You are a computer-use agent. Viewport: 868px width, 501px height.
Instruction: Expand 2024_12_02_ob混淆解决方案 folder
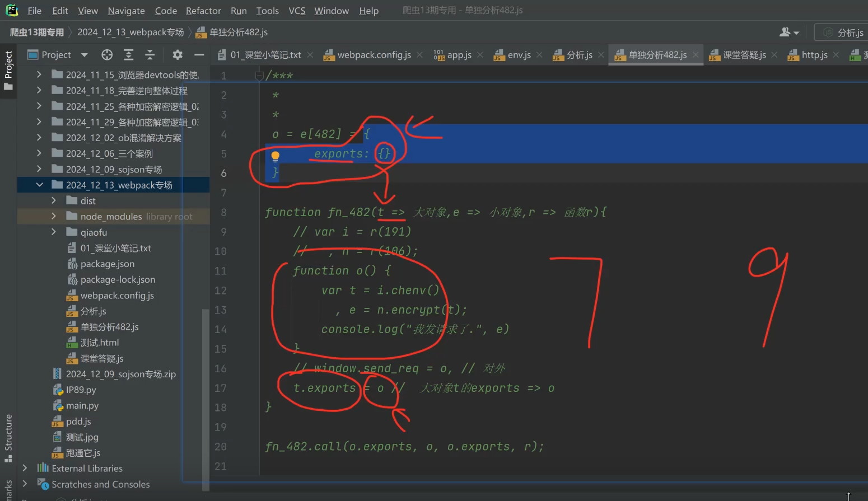pyautogui.click(x=39, y=137)
